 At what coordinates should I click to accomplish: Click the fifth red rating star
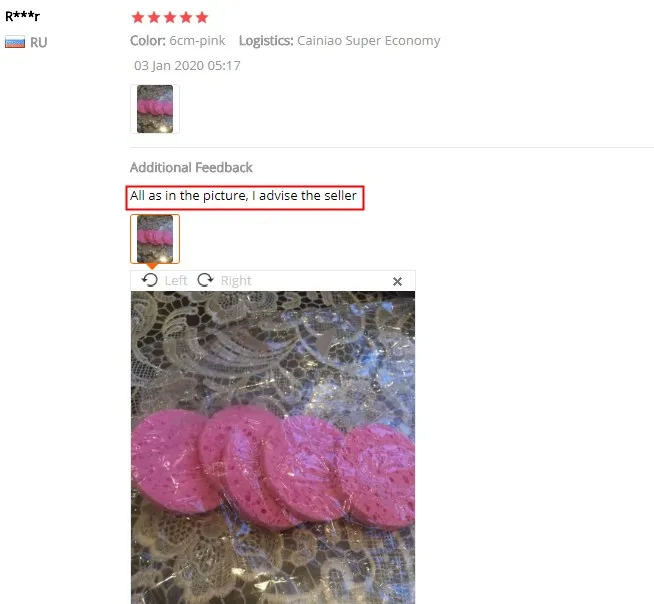tap(202, 18)
